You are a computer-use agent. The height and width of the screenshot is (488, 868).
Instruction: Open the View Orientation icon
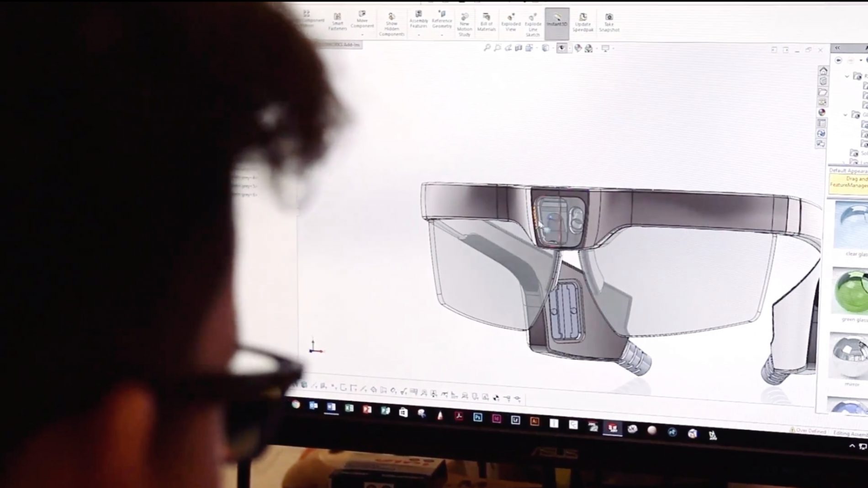tap(529, 47)
